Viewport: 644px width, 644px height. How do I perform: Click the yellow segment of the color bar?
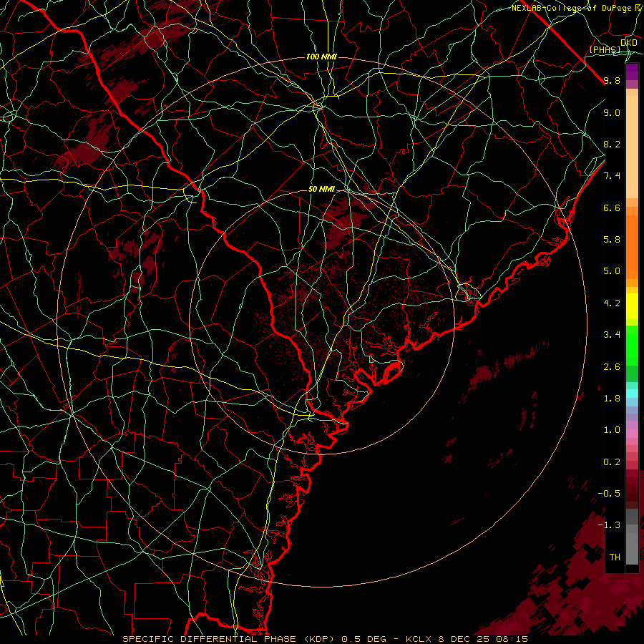(632, 306)
